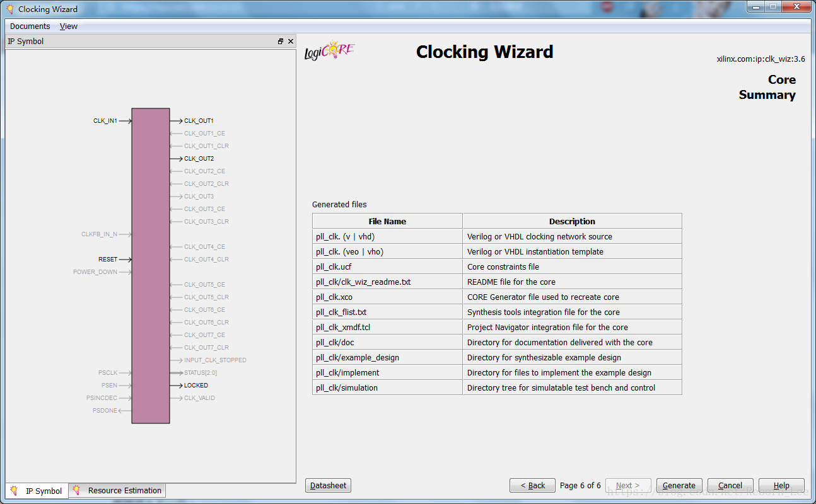Click the INPUT_CLK_STOPPED port label
816x504 pixels.
point(215,360)
